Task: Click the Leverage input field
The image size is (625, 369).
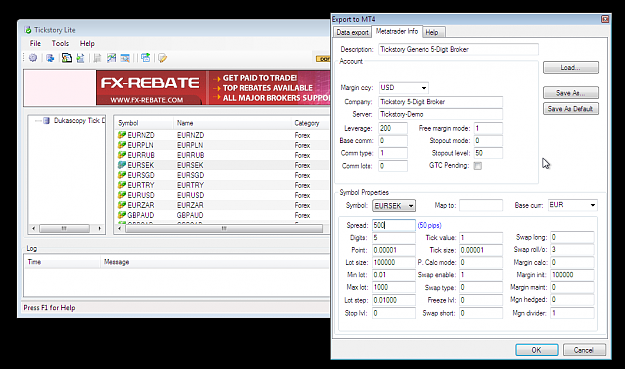Action: click(393, 128)
